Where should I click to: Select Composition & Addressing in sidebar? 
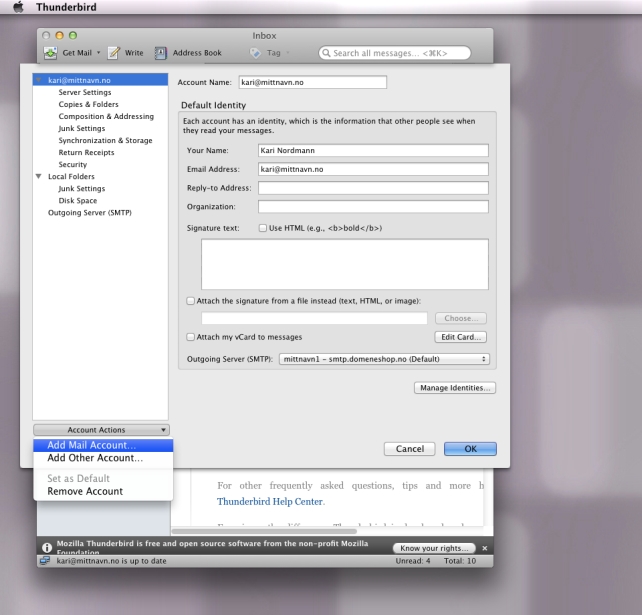coord(106,116)
